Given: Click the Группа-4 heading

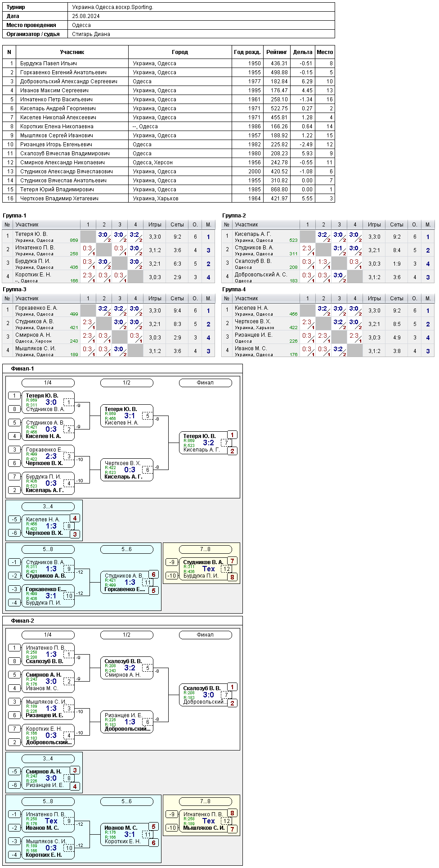Looking at the screenshot, I should coord(234,289).
